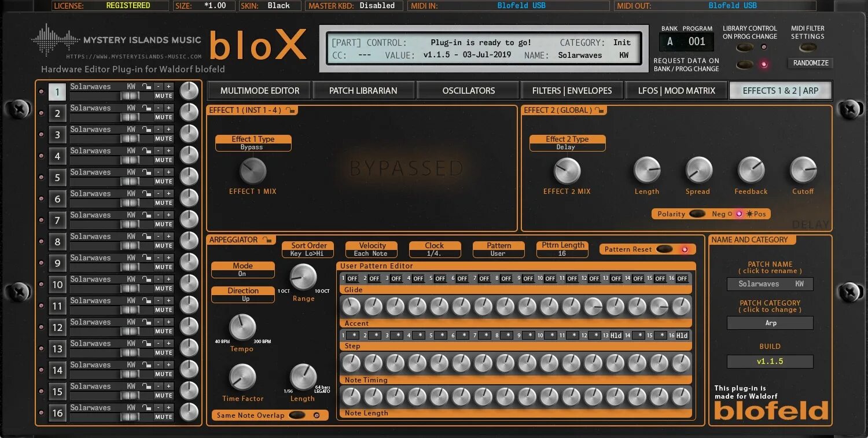Open the Clock dropdown
Screen dimensions: 868x438
(x=435, y=249)
